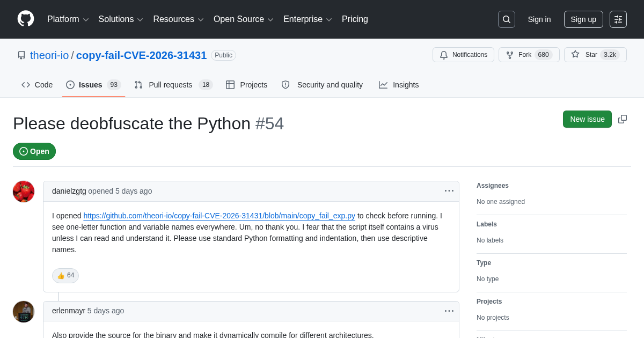Click danielzgtg's '5 days ago' timestamp

click(134, 191)
